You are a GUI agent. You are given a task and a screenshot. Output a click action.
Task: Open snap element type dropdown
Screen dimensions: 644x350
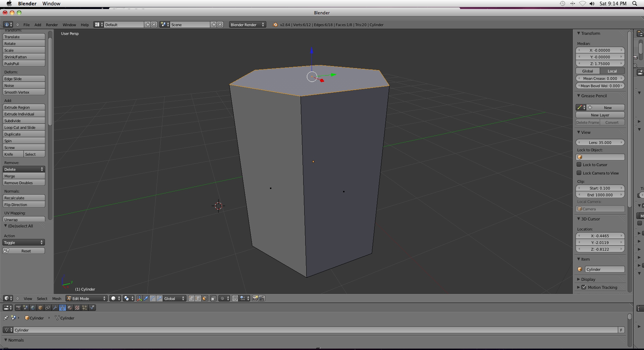click(245, 298)
